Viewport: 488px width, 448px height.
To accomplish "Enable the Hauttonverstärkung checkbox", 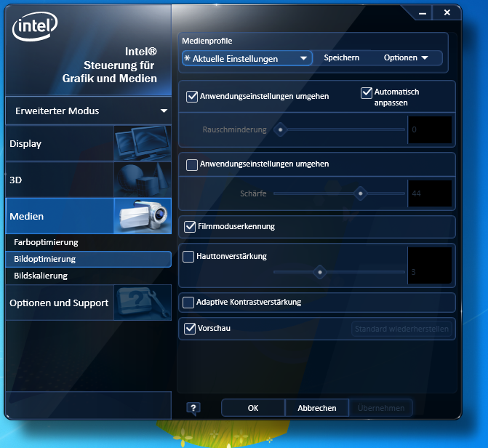I will 189,256.
